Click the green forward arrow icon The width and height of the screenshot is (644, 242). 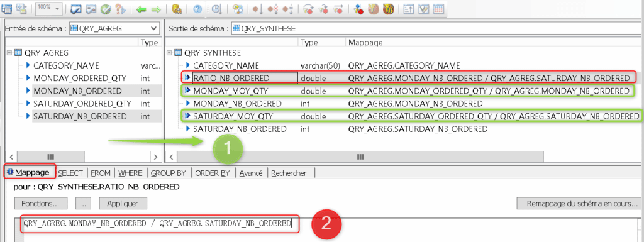(x=156, y=9)
